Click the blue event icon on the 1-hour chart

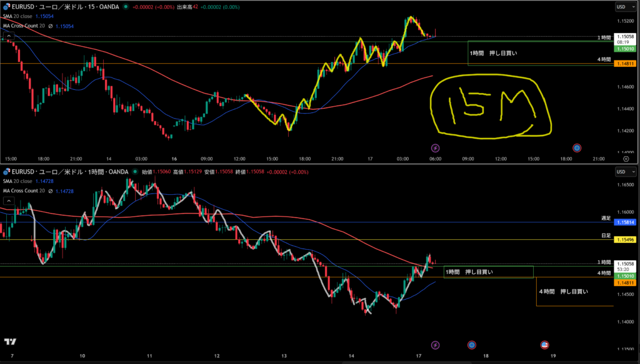coord(472,345)
